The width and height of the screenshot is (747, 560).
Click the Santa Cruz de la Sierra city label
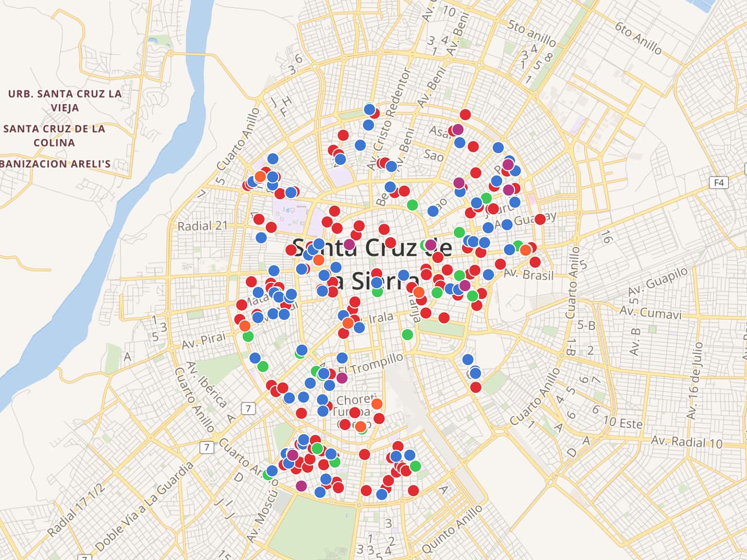(x=372, y=264)
